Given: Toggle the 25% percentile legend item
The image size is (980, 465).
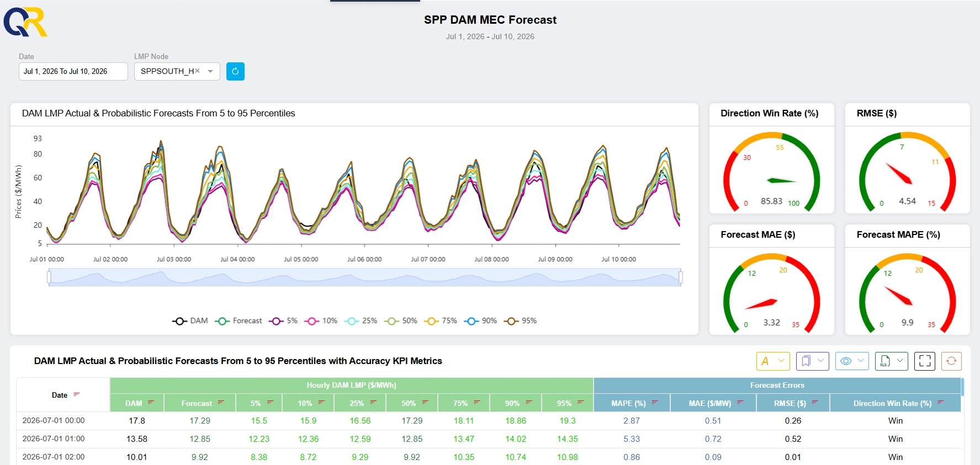Looking at the screenshot, I should [361, 320].
